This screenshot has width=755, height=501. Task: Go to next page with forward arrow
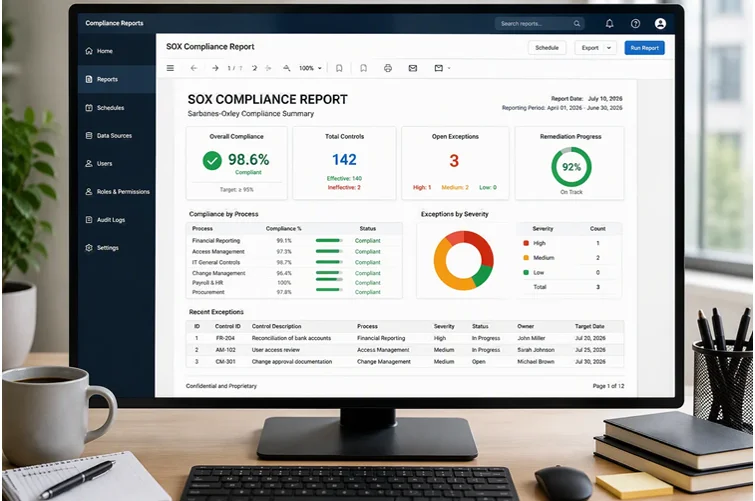pos(215,68)
